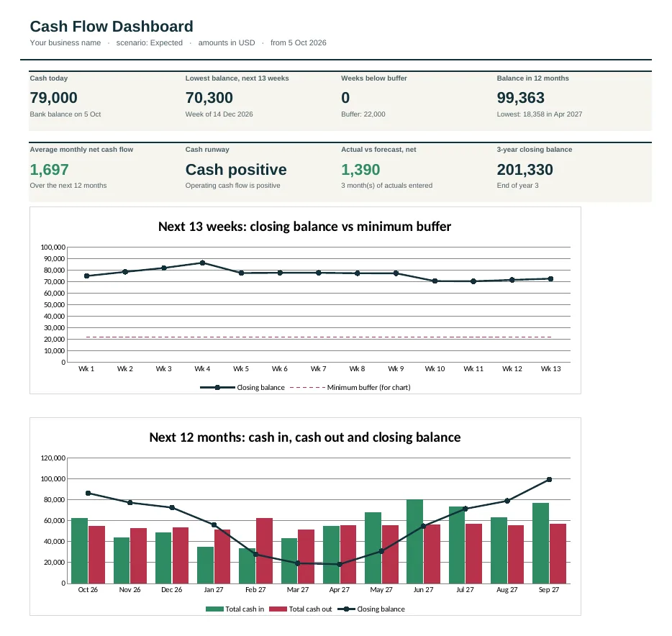Click the May 27 axis label
Image resolution: width=672 pixels, height=636 pixels.
tap(381, 590)
